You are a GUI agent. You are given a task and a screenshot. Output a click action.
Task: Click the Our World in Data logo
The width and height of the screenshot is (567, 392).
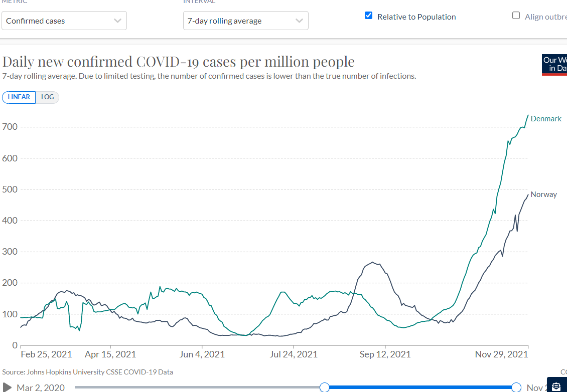(x=554, y=65)
